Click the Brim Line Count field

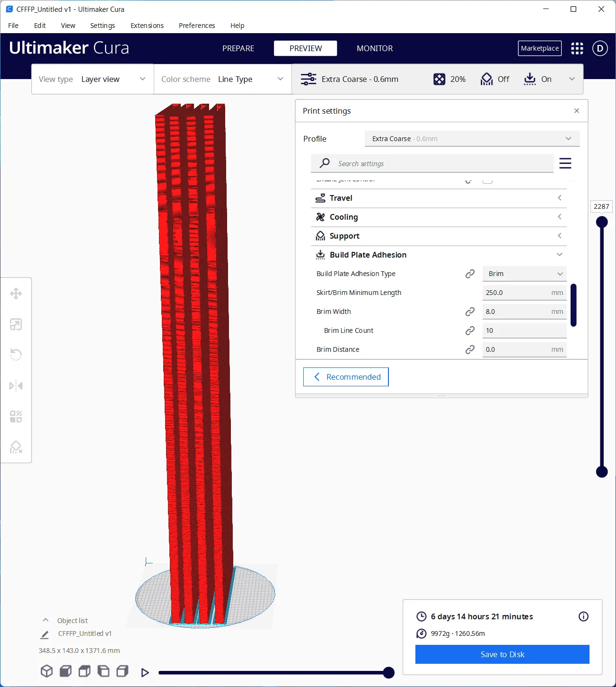click(525, 330)
